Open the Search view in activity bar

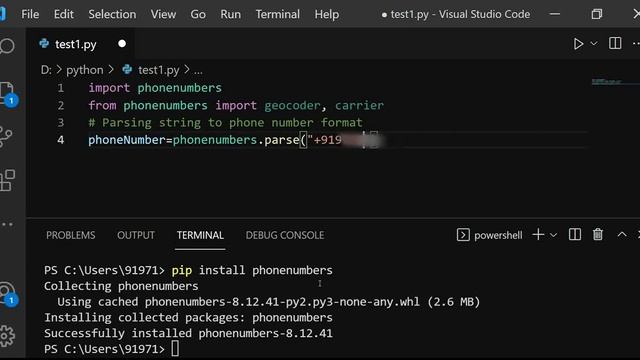[7, 46]
